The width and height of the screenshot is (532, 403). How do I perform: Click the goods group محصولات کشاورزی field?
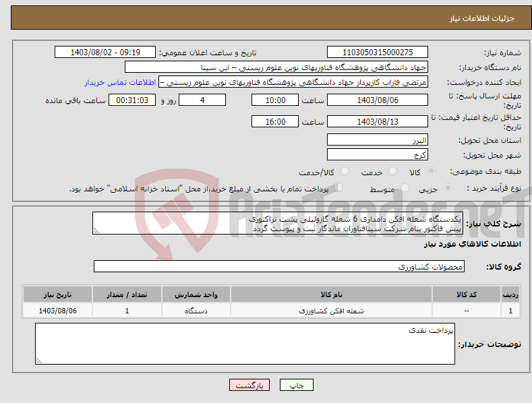tap(279, 266)
